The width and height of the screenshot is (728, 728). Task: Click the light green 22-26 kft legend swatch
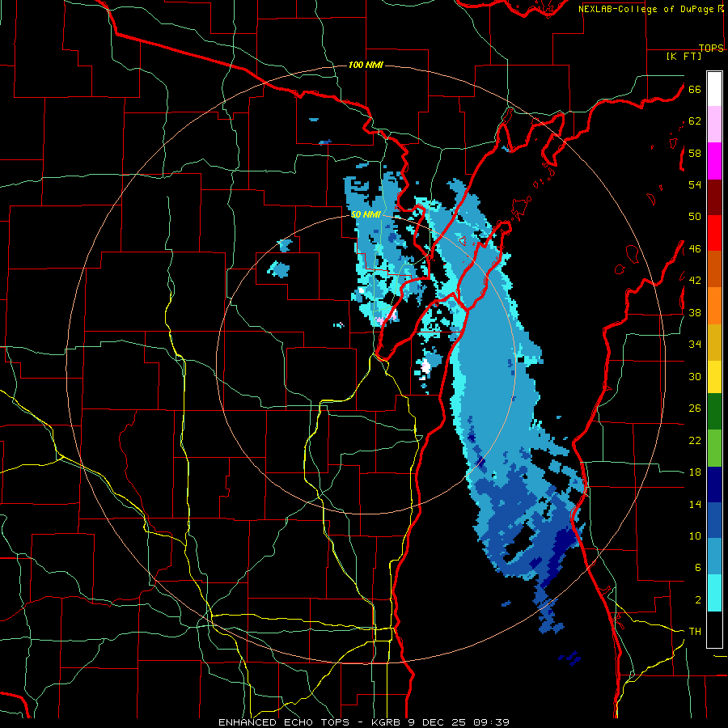714,448
